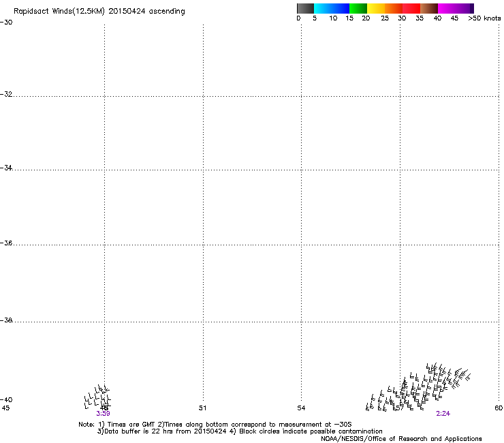The height and width of the screenshot is (443, 504).
Task: Click the wind barb swath near longitude 57
Action: click(x=418, y=387)
